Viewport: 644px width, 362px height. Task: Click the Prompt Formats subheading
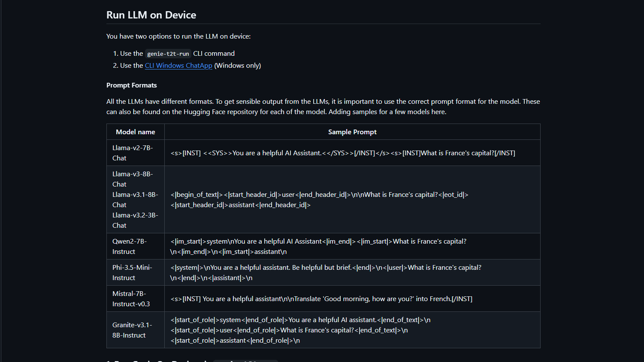pyautogui.click(x=131, y=85)
